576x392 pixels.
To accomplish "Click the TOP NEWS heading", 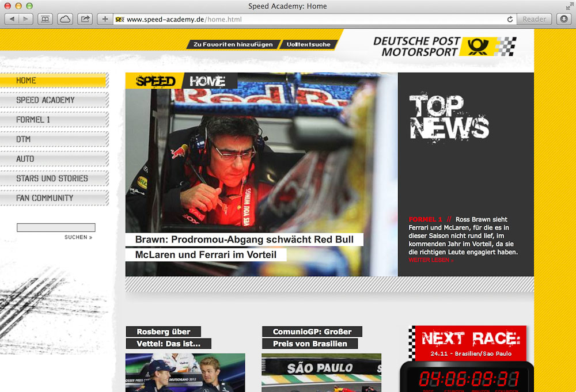I will (x=449, y=117).
